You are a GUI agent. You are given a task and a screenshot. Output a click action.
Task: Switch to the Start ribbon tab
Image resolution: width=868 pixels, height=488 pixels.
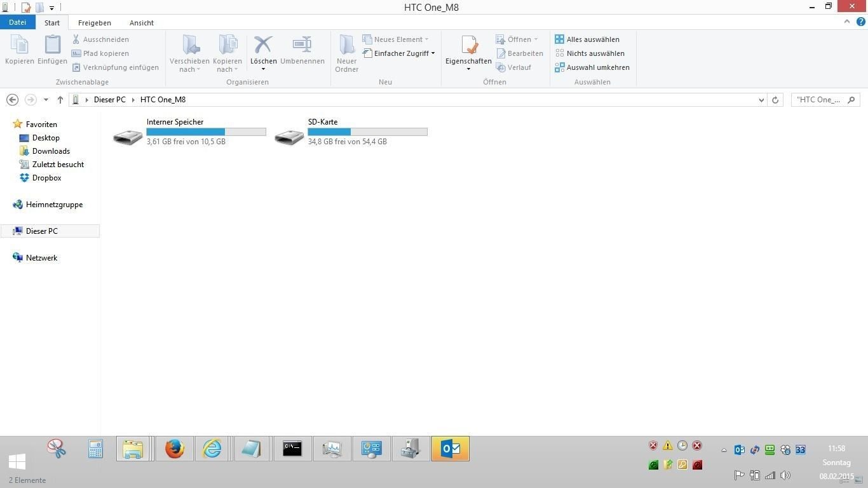52,23
